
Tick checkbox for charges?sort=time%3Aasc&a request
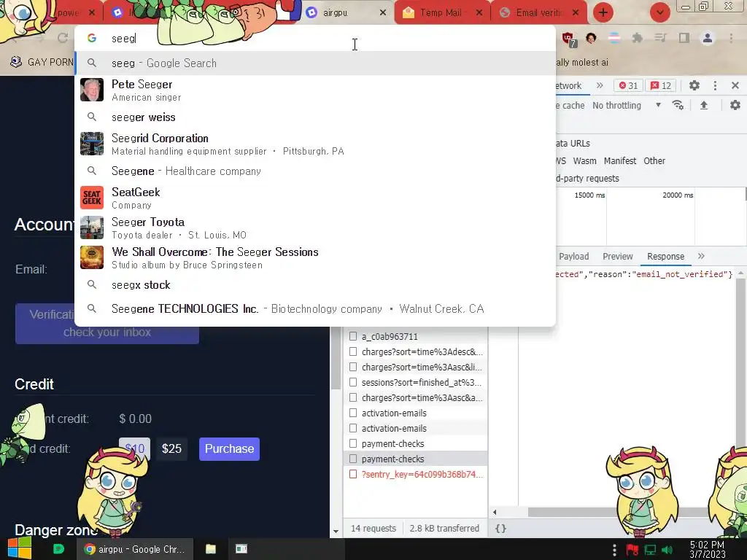(x=353, y=397)
